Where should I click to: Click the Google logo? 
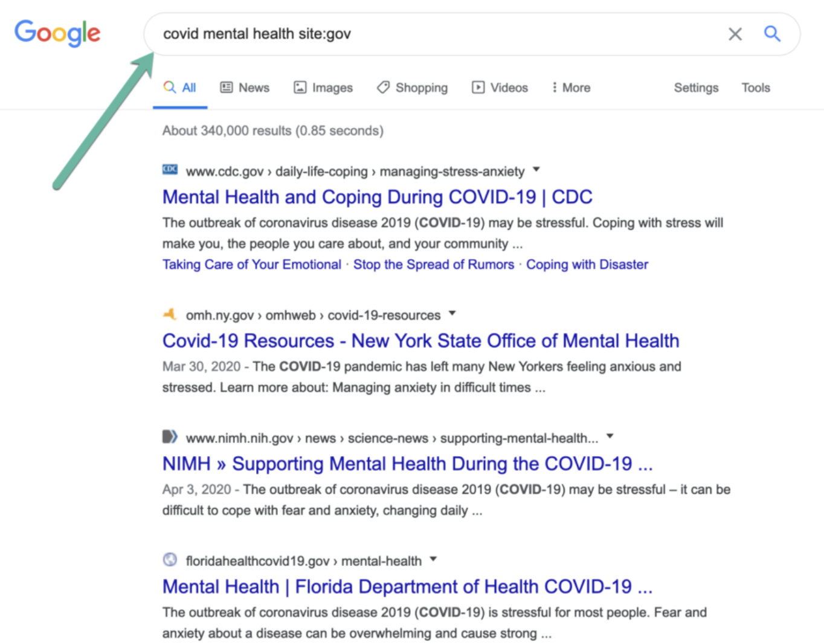pyautogui.click(x=57, y=33)
